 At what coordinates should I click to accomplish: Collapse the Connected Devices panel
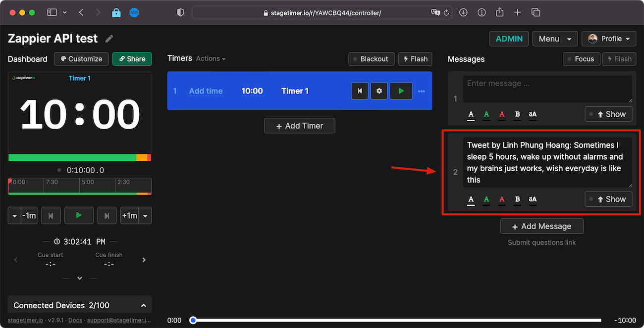click(144, 305)
